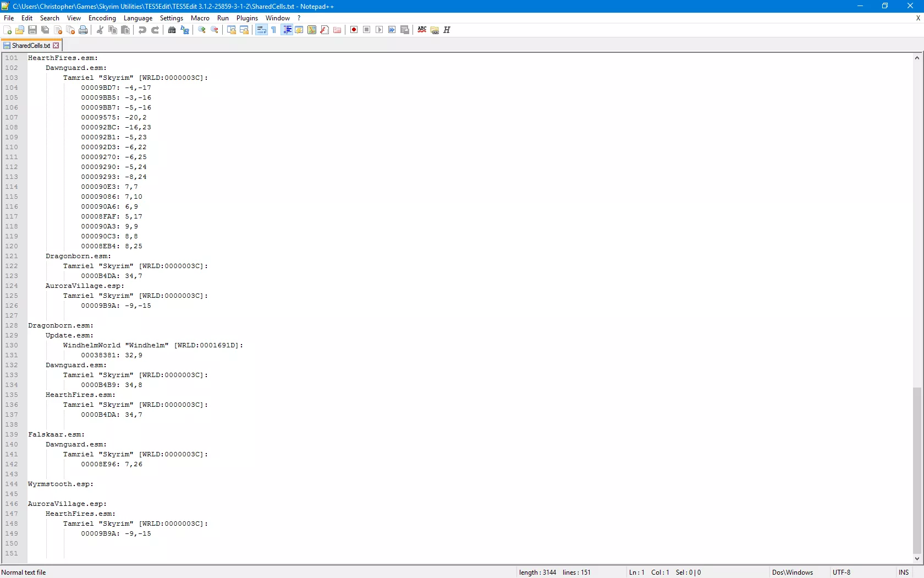Click line number 128 in the margin
The width and height of the screenshot is (924, 578).
12,325
